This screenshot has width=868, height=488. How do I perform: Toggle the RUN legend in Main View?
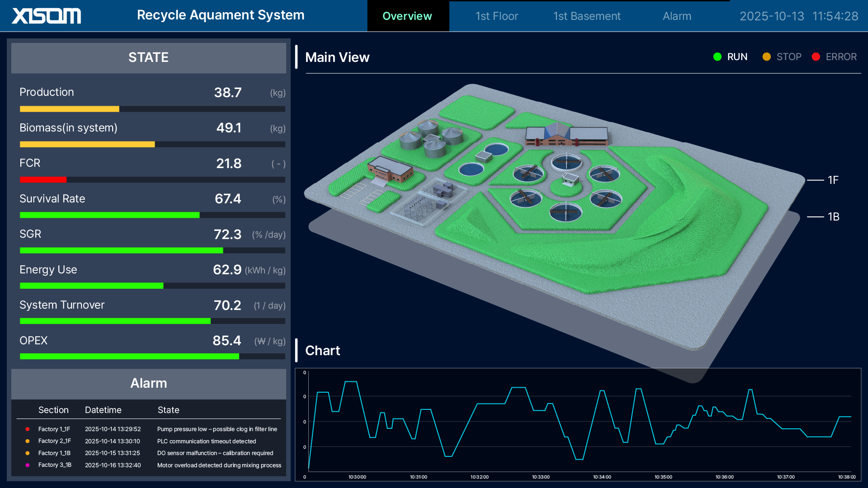[x=731, y=57]
